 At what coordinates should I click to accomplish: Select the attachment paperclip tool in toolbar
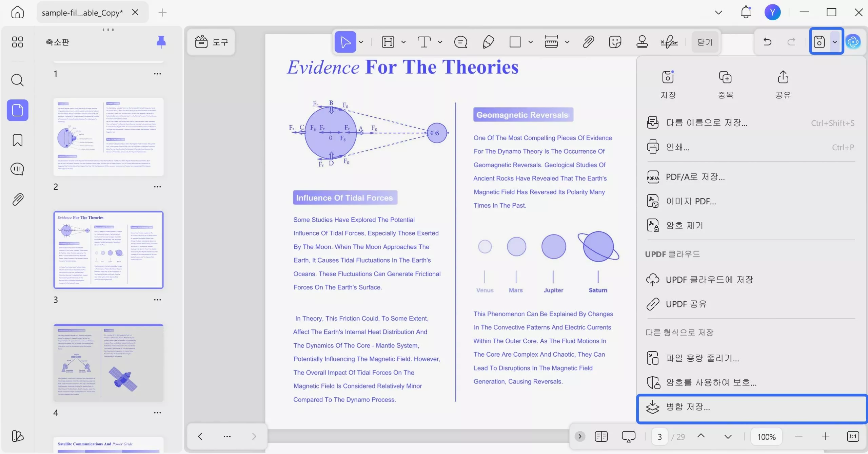pyautogui.click(x=588, y=42)
